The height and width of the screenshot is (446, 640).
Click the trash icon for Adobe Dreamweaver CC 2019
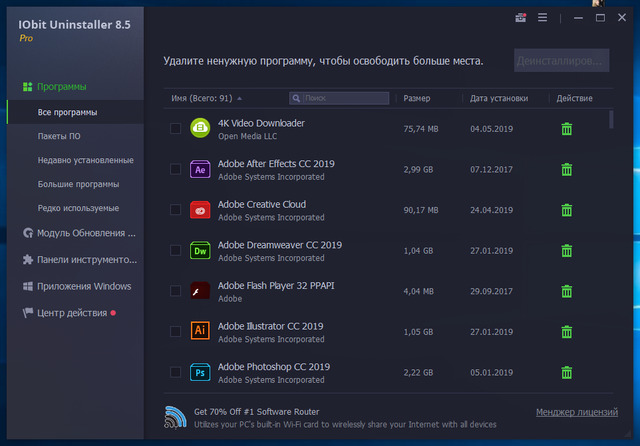point(567,251)
